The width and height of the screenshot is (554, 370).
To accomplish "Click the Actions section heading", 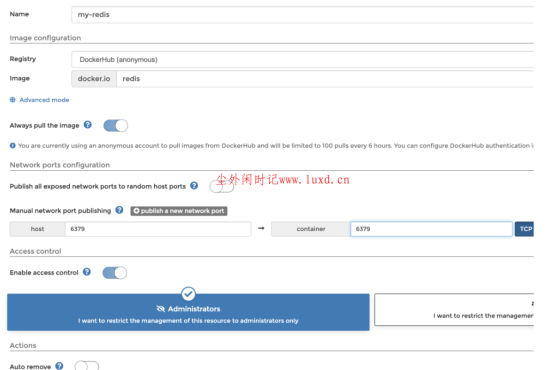I will click(23, 345).
